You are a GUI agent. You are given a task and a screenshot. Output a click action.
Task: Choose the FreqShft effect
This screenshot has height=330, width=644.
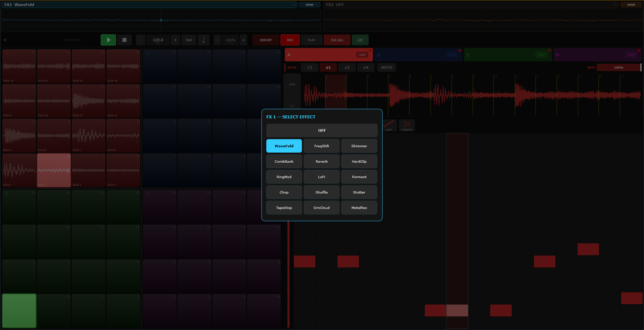tap(322, 146)
